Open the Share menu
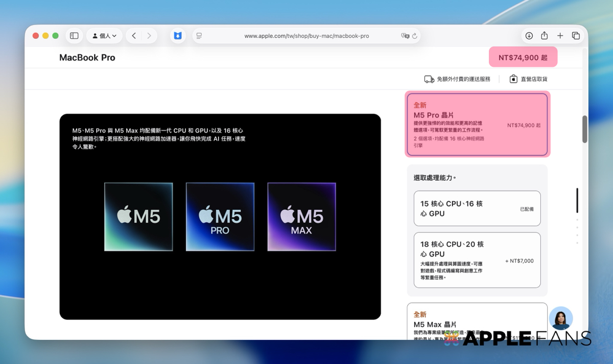This screenshot has width=613, height=364. click(x=545, y=36)
